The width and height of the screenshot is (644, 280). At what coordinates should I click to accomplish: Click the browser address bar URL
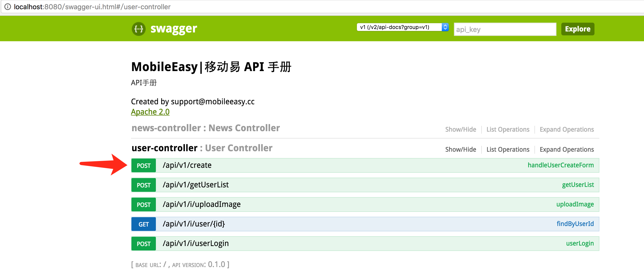[92, 7]
